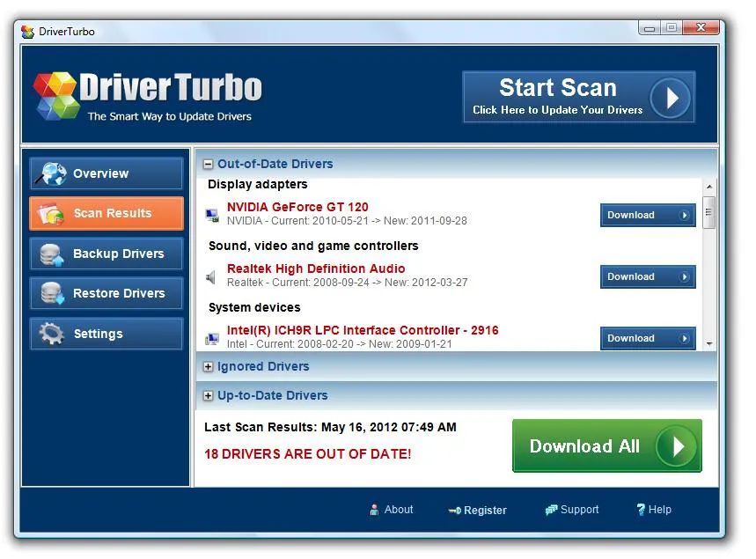The image size is (756, 559).
Task: Click the Support icon at the bottom
Action: pos(552,510)
